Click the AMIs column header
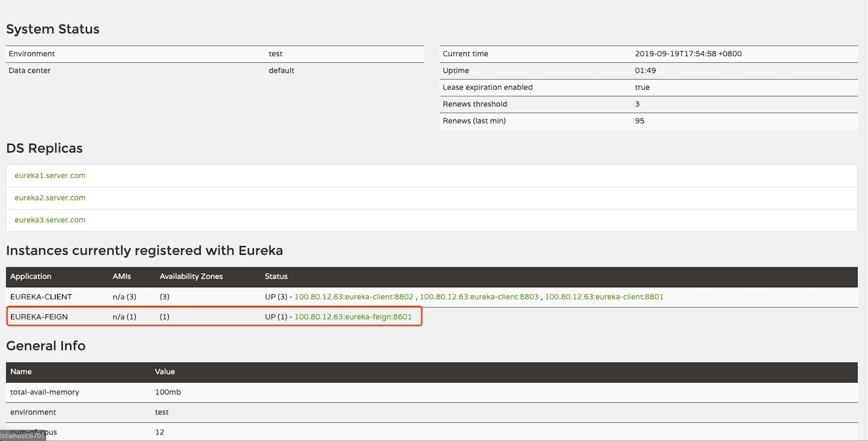The image size is (868, 441). (x=121, y=276)
